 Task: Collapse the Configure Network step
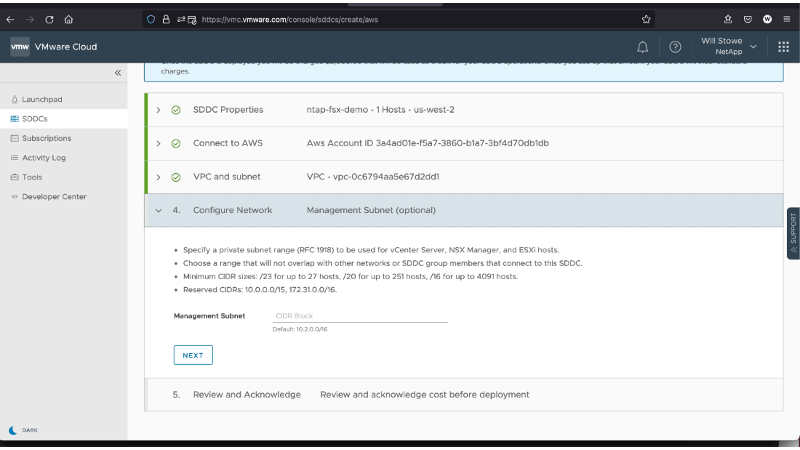[x=159, y=211]
